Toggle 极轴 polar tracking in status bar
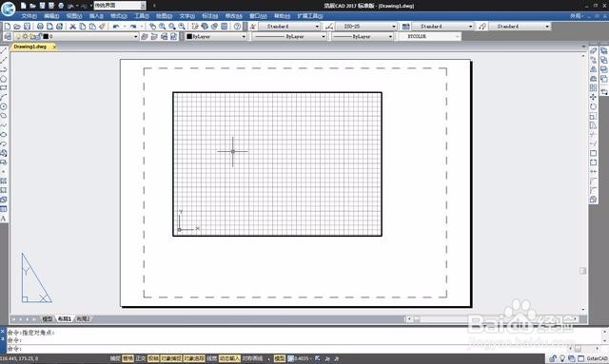Viewport: 609px width, 364px height. tap(153, 358)
